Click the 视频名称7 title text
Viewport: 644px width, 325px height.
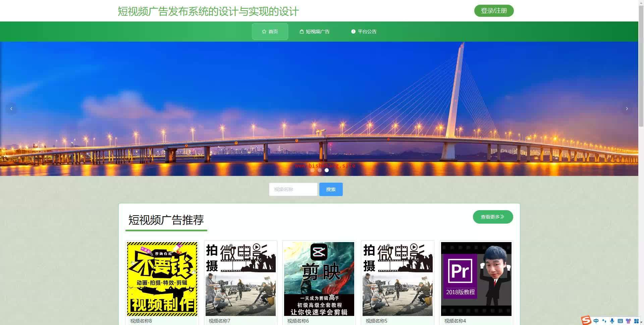(x=219, y=321)
